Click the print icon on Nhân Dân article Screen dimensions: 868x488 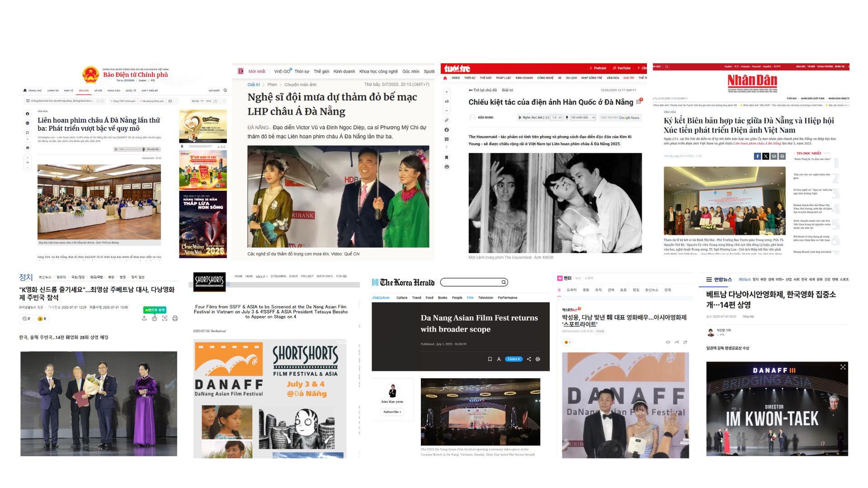click(782, 156)
